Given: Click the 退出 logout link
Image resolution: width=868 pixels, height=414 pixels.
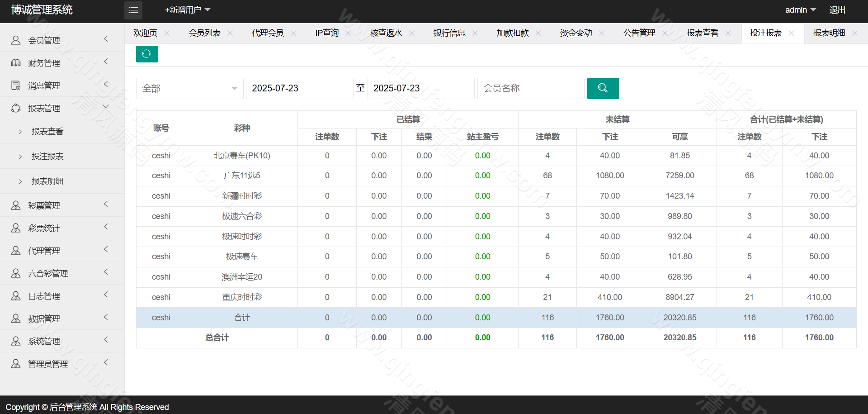Looking at the screenshot, I should [x=837, y=10].
